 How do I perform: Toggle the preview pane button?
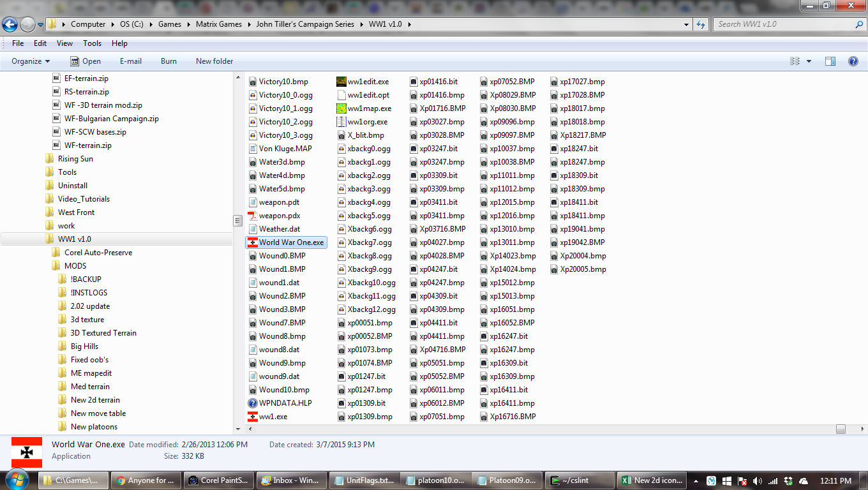pos(830,61)
